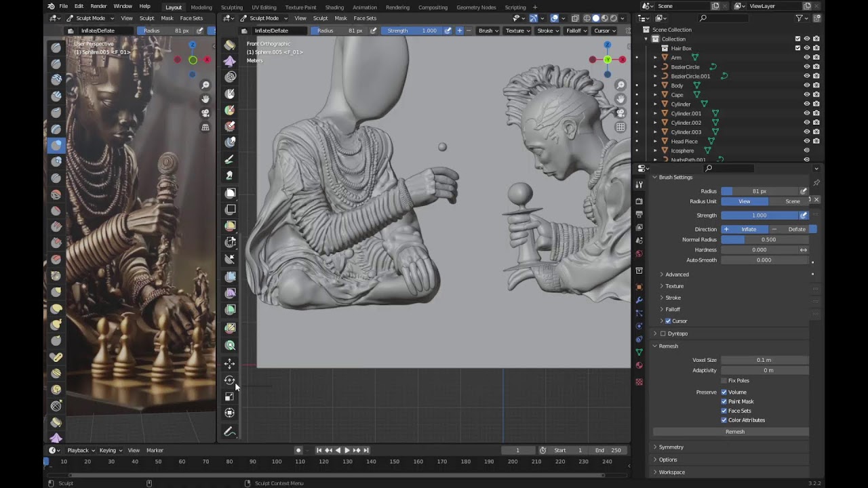Select the Scale tool in front viewport toolbar
868x488 pixels.
(x=230, y=396)
